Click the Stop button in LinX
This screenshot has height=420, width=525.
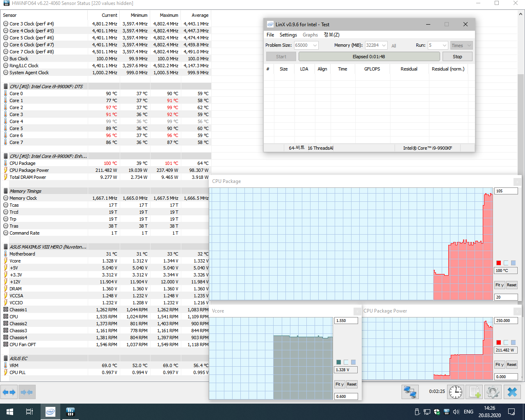pyautogui.click(x=457, y=57)
